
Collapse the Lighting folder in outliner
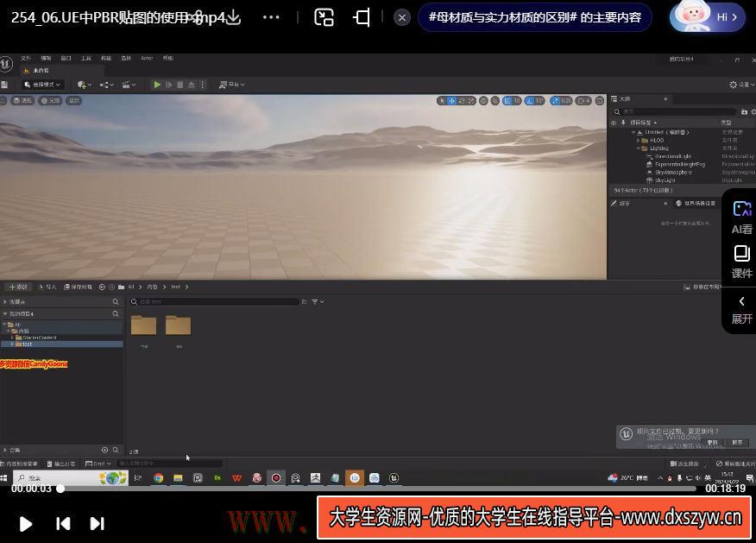639,148
